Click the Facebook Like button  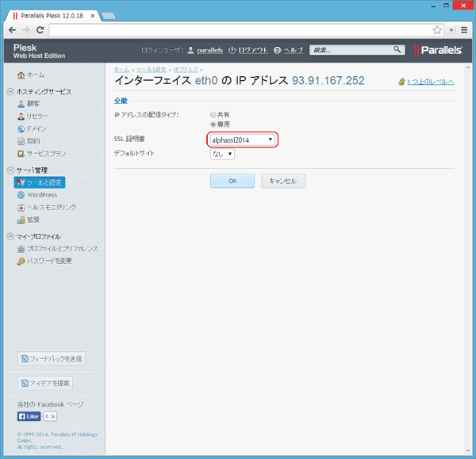[x=29, y=416]
